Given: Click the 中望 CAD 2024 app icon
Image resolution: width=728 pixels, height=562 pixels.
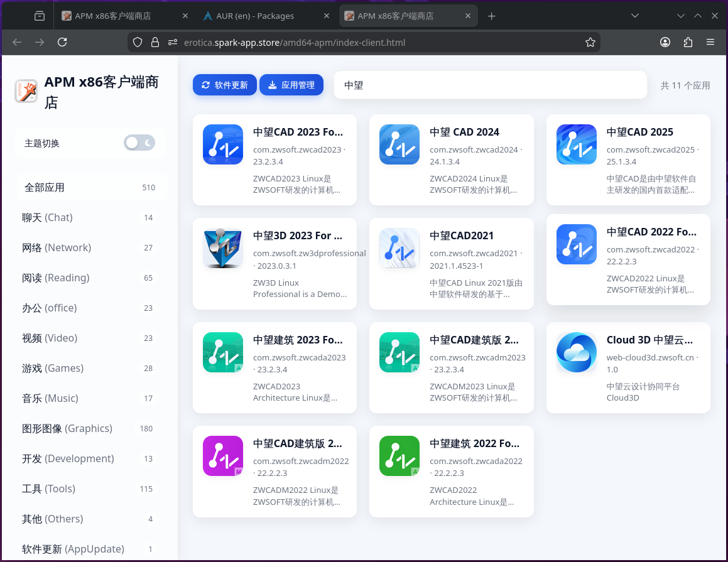Looking at the screenshot, I should pyautogui.click(x=399, y=144).
